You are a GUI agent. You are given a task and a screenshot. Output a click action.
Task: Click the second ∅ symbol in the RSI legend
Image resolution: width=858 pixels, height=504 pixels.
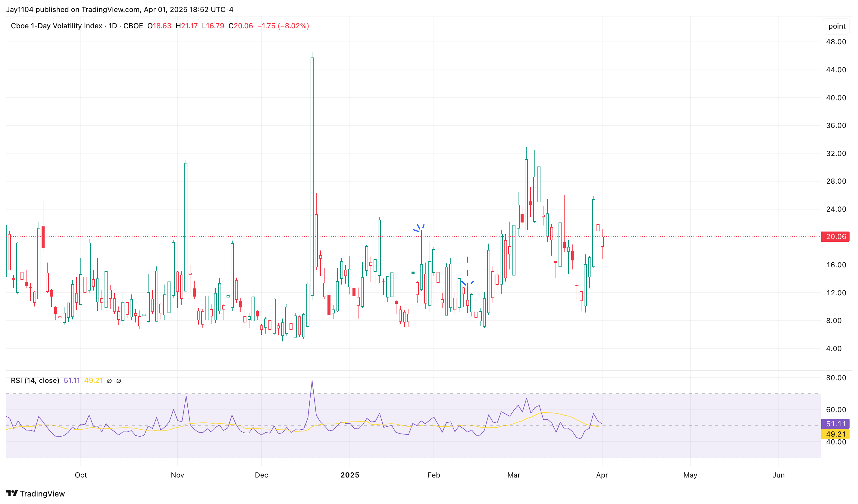click(x=118, y=381)
